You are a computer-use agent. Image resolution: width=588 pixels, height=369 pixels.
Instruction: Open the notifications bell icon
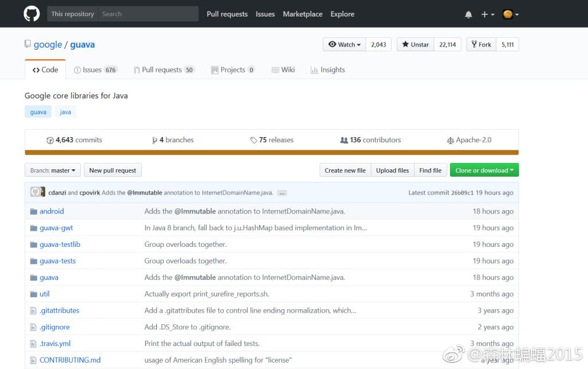tap(469, 14)
